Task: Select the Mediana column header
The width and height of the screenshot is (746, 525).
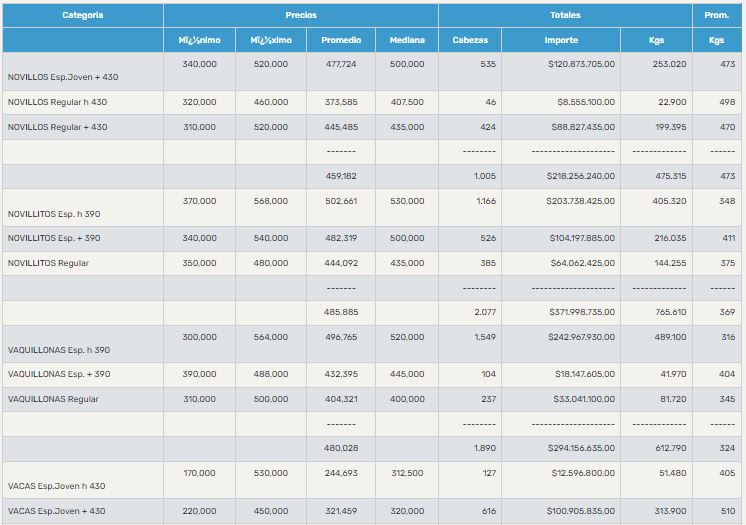Action: click(x=407, y=40)
